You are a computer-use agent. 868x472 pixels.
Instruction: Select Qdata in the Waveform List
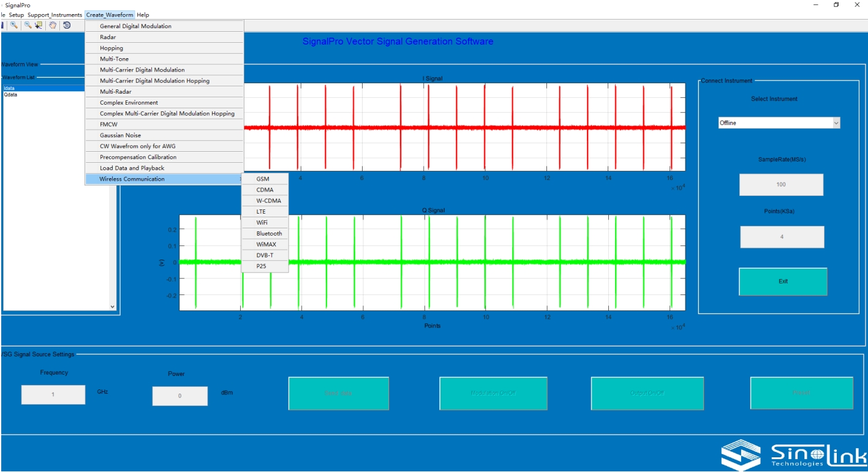[x=43, y=95]
